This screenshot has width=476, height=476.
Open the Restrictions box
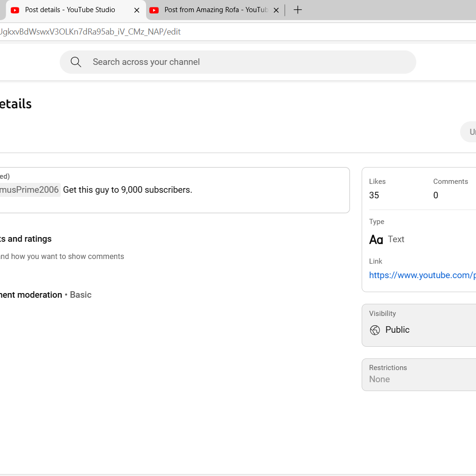pyautogui.click(x=419, y=374)
